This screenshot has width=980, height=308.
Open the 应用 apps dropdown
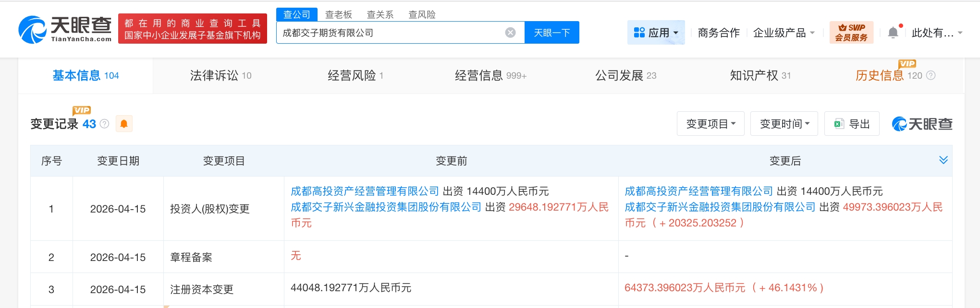tap(656, 33)
